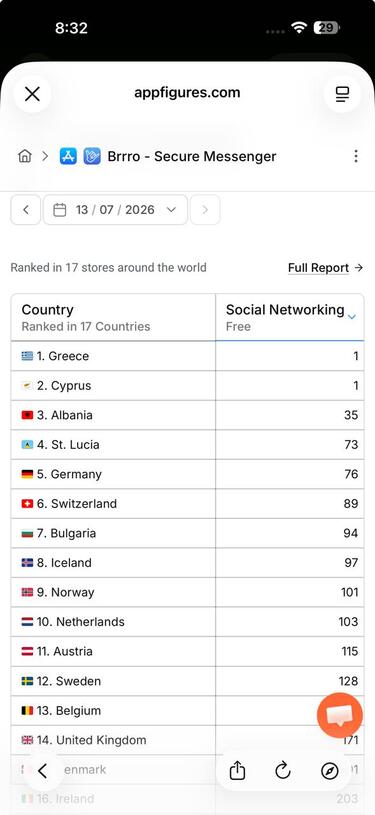Go to previous date with left arrow
Screen dimensions: 375x815
(25, 210)
